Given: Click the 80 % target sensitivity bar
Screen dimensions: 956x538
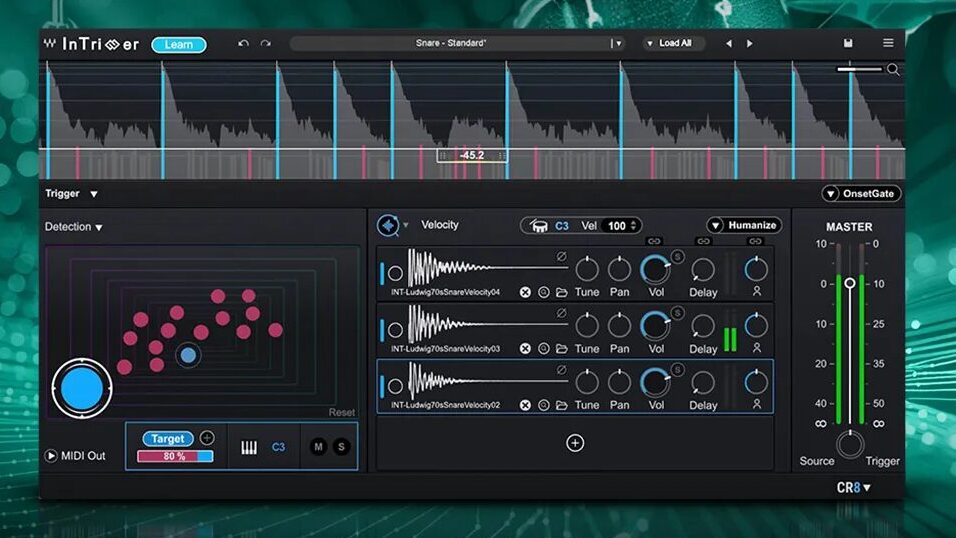Looking at the screenshot, I should tap(175, 456).
